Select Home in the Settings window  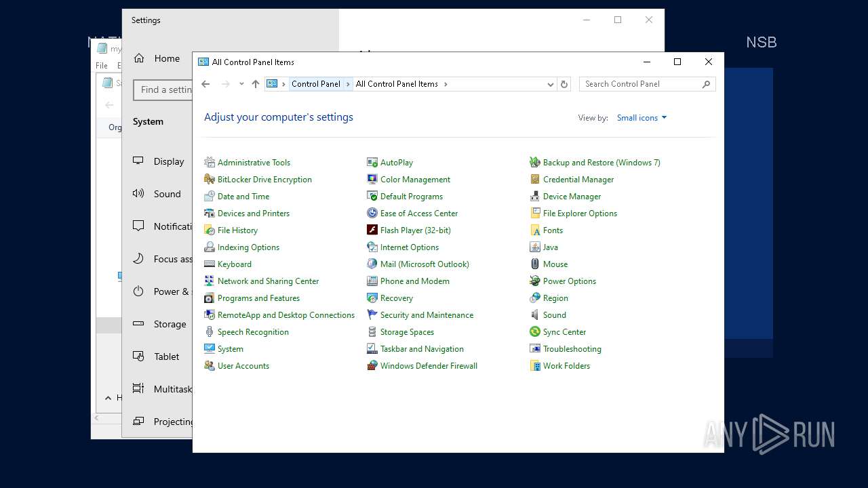coord(157,58)
